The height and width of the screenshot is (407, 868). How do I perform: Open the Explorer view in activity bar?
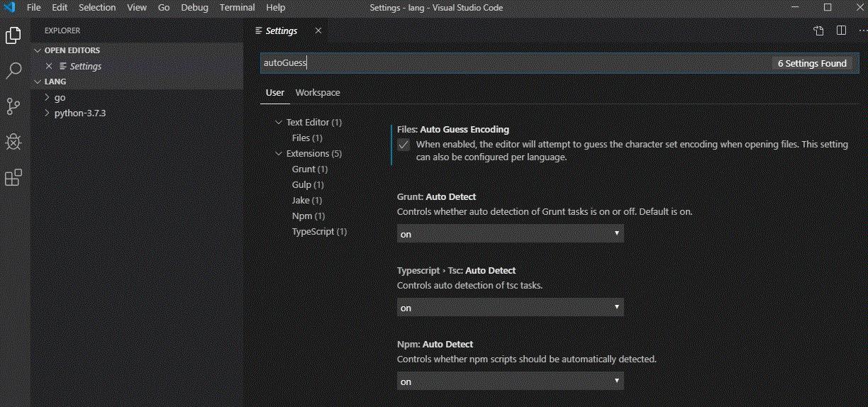point(13,35)
